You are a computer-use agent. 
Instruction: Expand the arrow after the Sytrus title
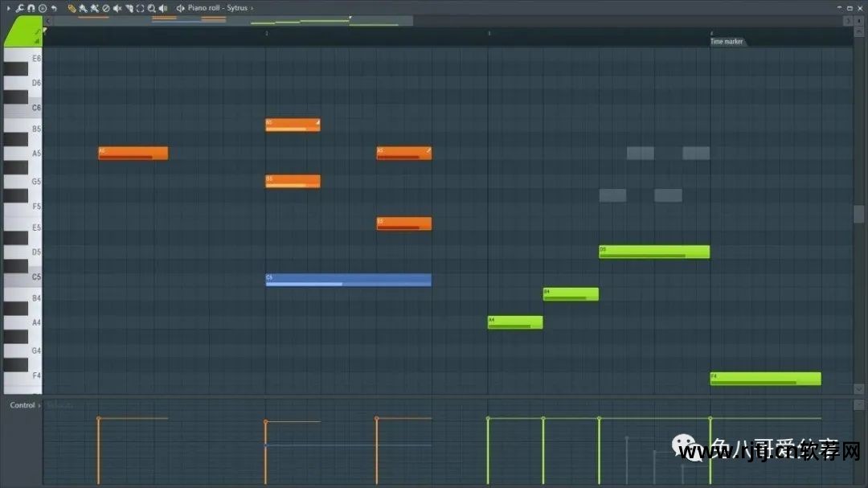pos(252,8)
